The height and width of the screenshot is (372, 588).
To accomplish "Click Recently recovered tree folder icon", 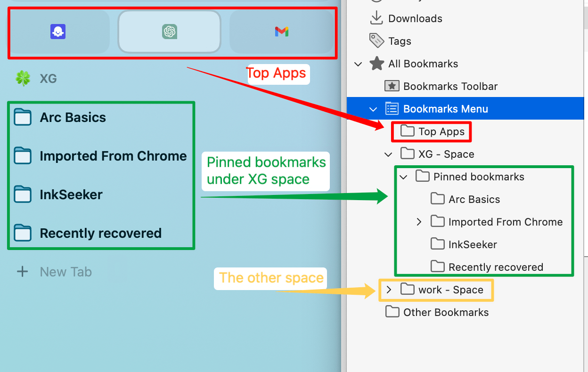I will tap(437, 267).
